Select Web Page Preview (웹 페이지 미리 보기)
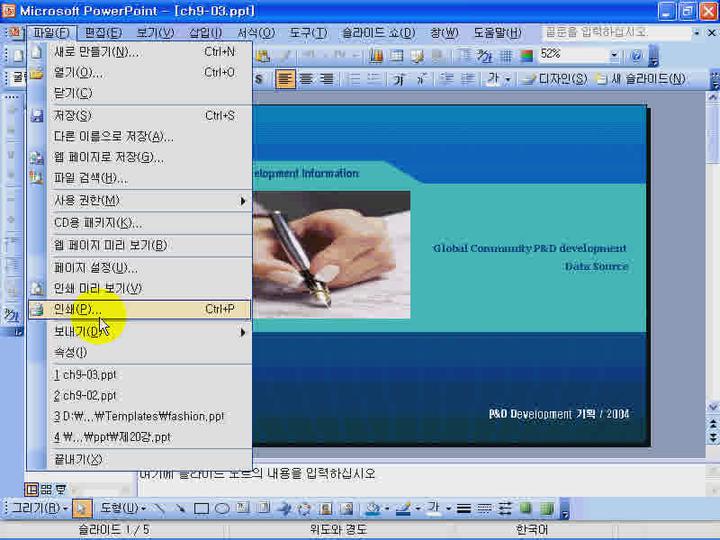The width and height of the screenshot is (720, 540). point(139,245)
